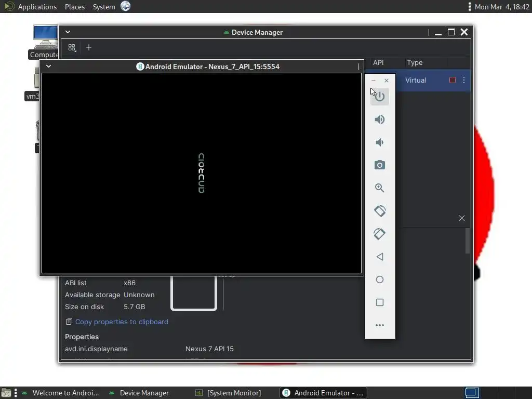Viewport: 532px width, 399px height.
Task: Minimize the Device Manager window
Action: click(438, 33)
